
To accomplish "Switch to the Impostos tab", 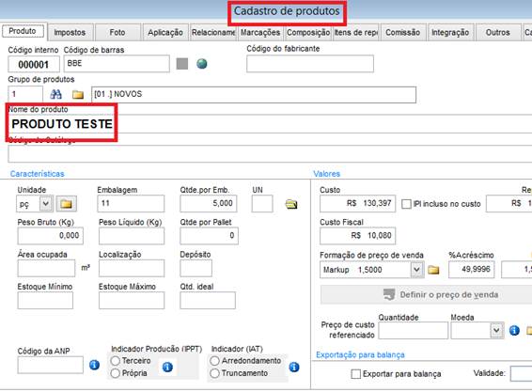I will pos(70,33).
